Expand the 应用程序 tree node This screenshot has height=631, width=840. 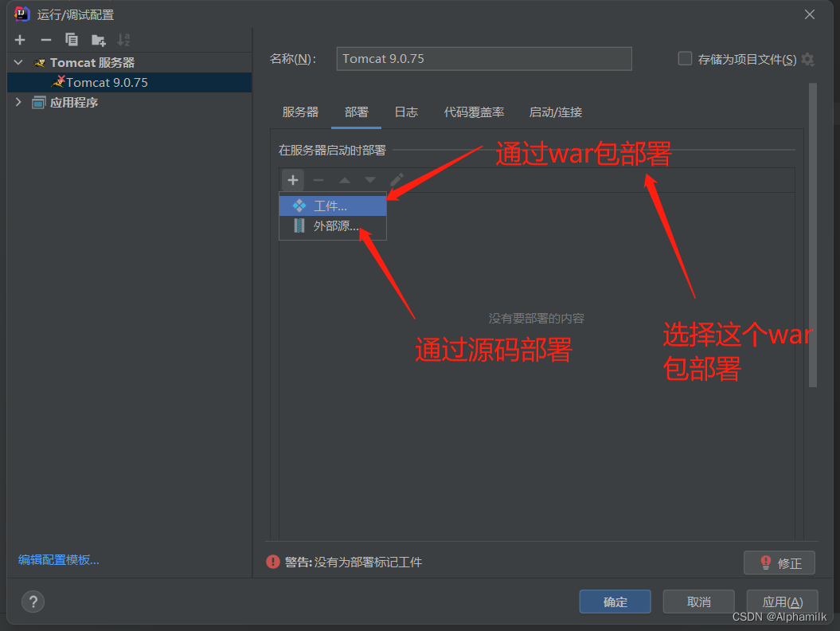pyautogui.click(x=18, y=102)
